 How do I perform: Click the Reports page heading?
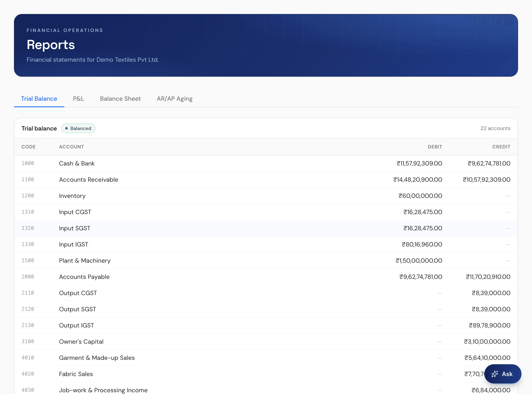51,45
